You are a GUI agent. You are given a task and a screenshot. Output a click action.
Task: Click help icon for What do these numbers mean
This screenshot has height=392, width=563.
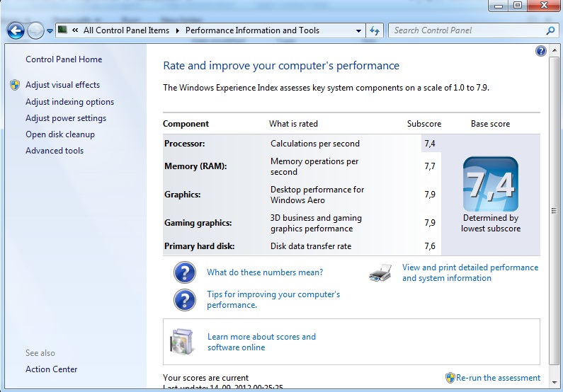185,272
